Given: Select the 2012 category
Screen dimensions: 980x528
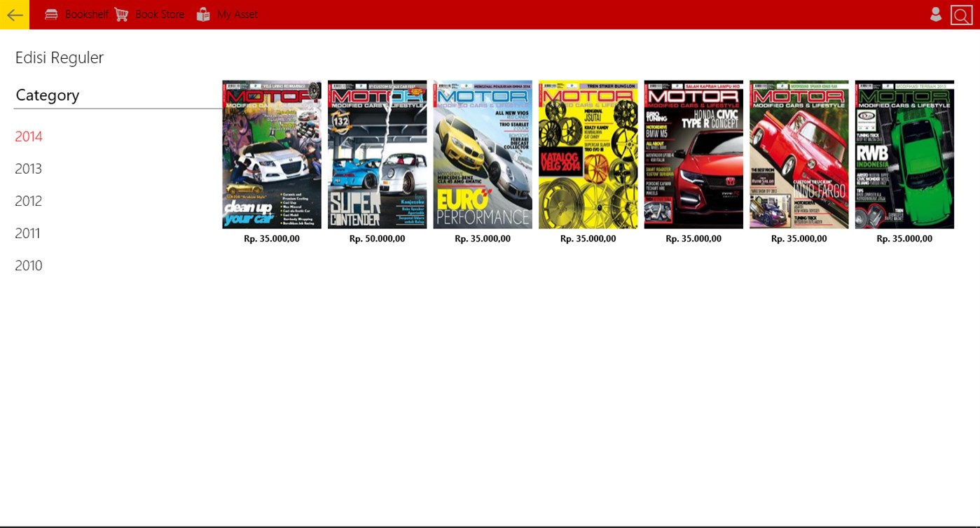Looking at the screenshot, I should coord(29,201).
